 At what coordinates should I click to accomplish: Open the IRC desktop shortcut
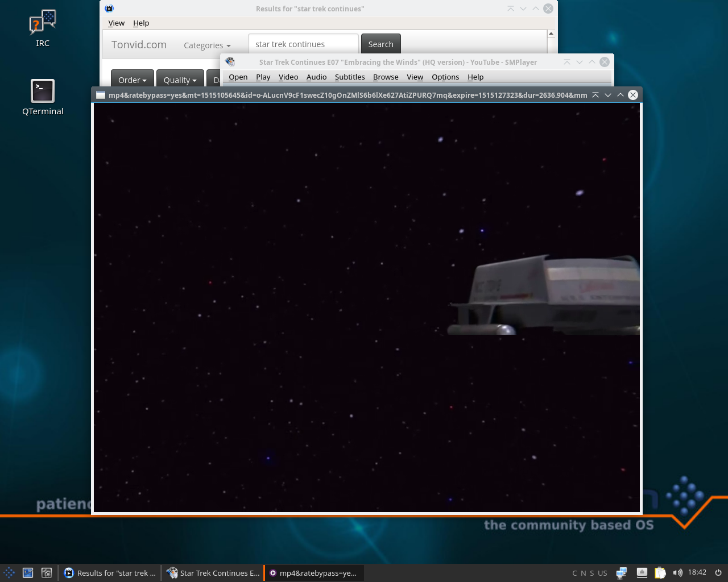click(43, 28)
